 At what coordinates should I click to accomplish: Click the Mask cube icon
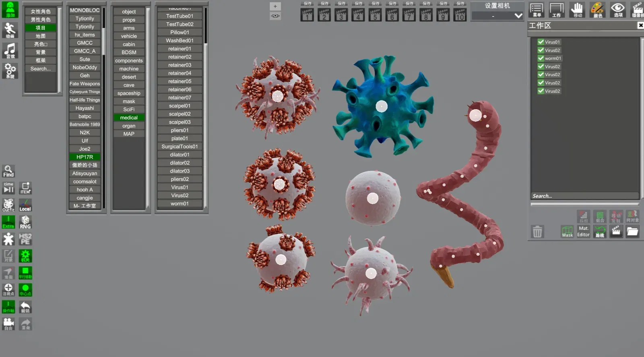tap(567, 231)
